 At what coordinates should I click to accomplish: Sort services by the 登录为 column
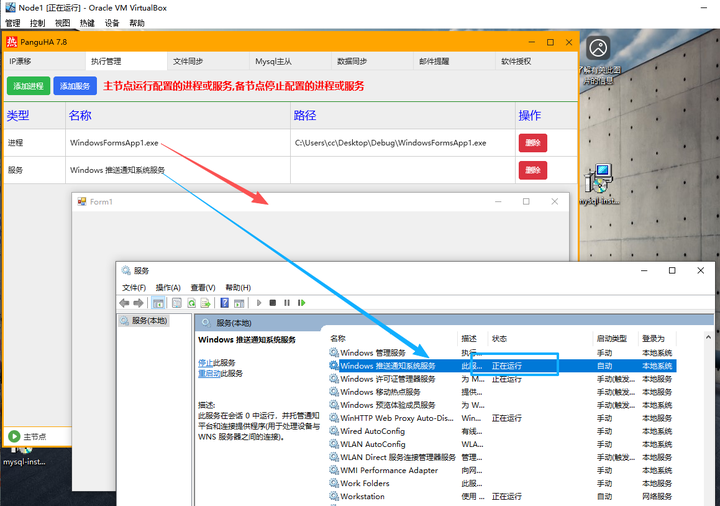tap(653, 338)
